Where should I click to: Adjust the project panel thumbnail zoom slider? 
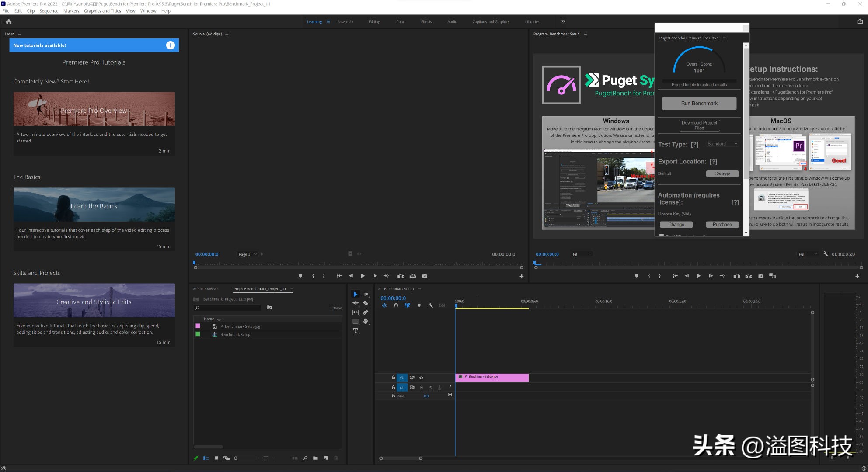coord(236,458)
